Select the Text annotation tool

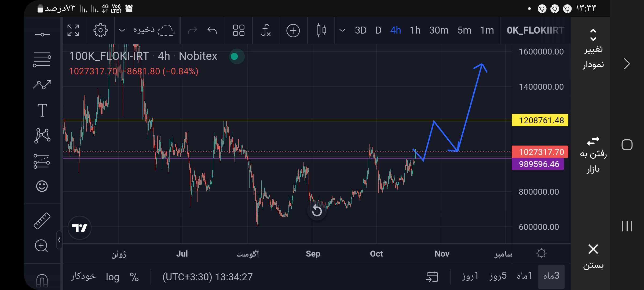42,110
